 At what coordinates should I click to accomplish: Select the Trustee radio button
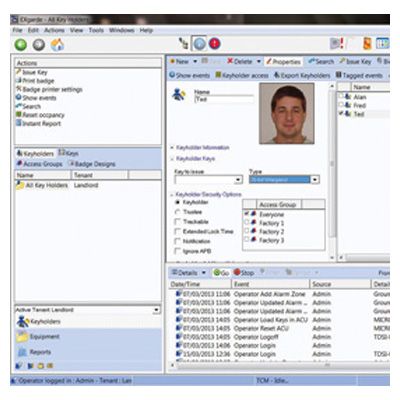tap(178, 212)
